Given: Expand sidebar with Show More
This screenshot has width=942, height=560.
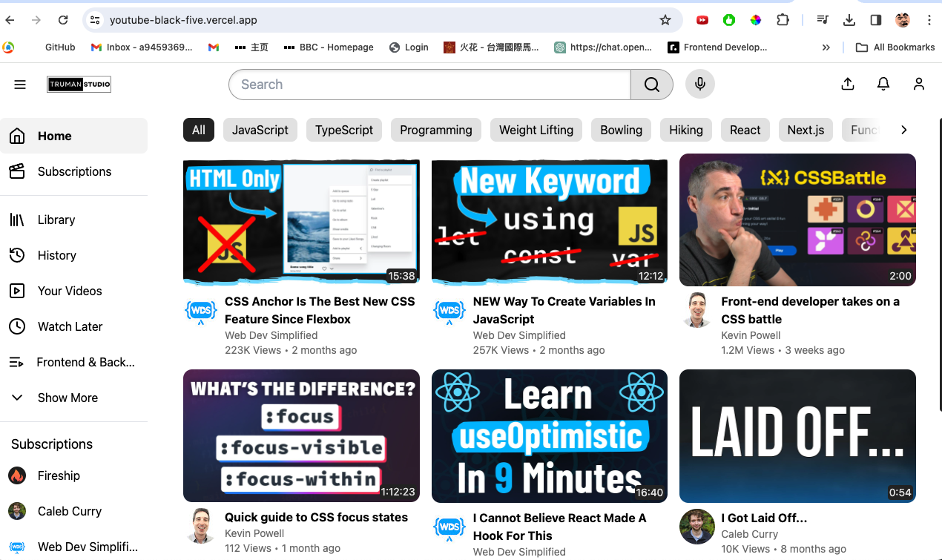Looking at the screenshot, I should [67, 398].
